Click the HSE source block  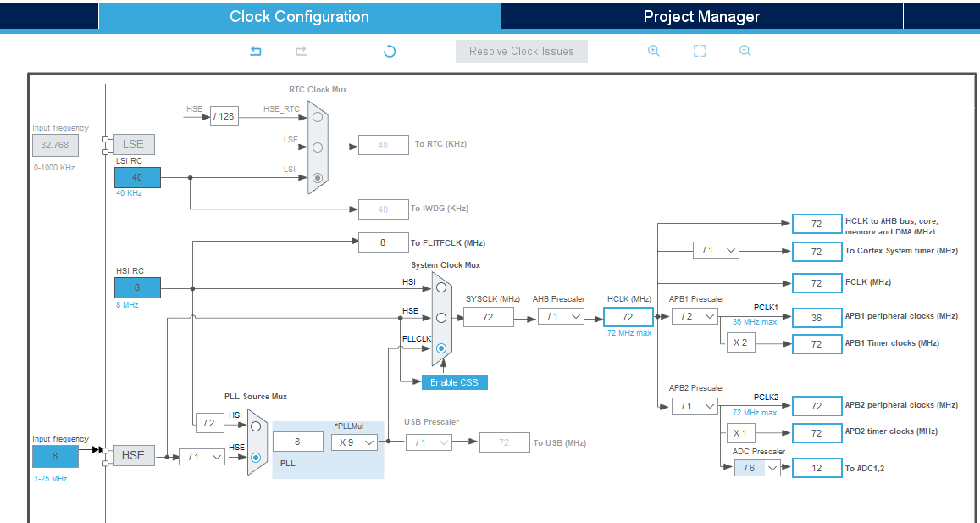[133, 455]
